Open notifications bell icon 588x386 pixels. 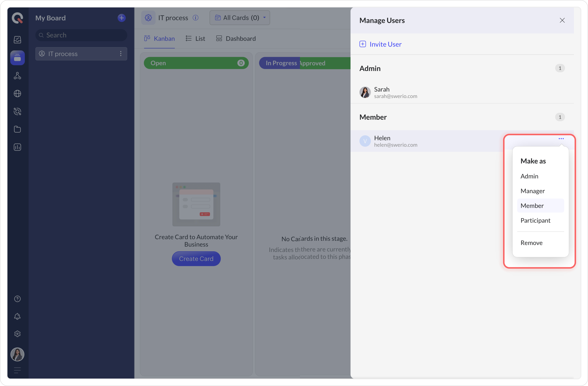click(17, 316)
